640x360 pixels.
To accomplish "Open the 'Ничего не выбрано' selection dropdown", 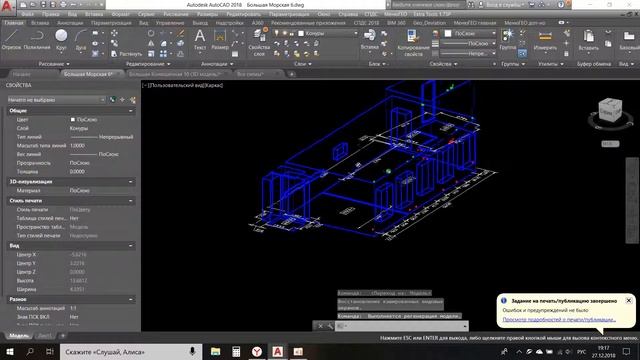I will (x=56, y=100).
